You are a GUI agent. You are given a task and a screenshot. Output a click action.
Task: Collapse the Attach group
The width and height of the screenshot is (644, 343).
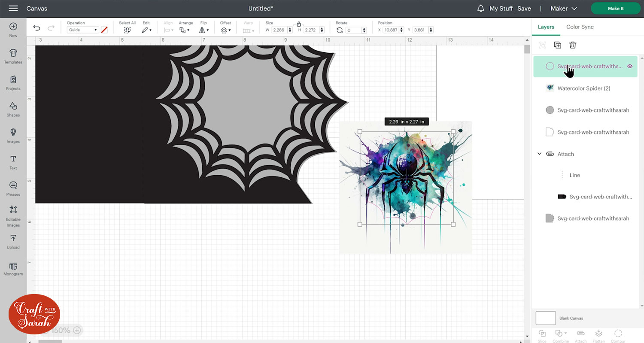pos(540,154)
